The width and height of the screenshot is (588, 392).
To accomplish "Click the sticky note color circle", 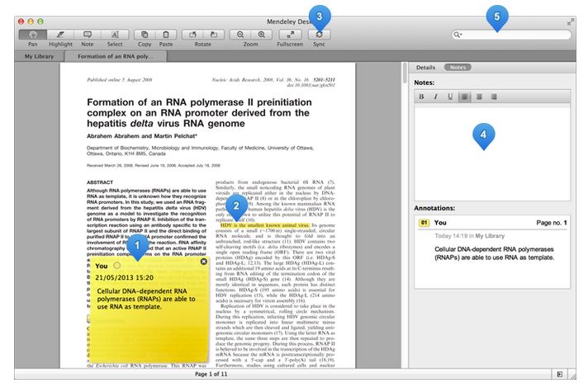I will click(x=117, y=266).
